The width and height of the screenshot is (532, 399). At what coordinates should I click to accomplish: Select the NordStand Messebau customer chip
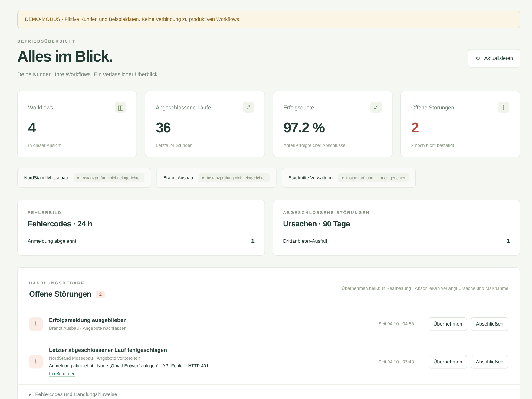(84, 178)
